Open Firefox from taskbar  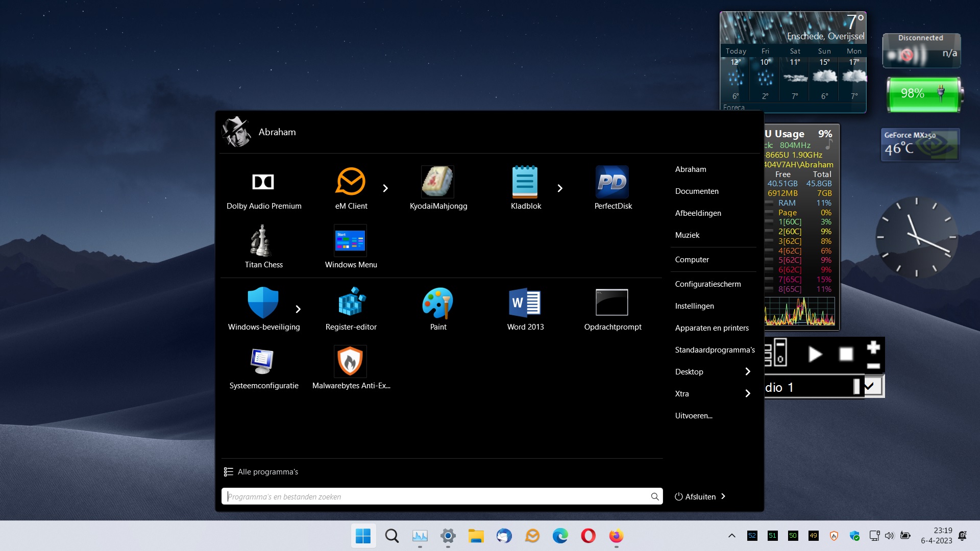[x=616, y=536]
